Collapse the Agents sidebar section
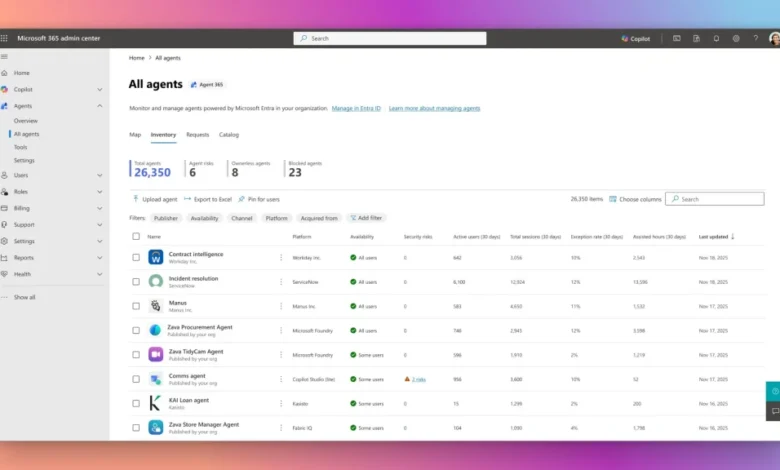The width and height of the screenshot is (780, 470). pyautogui.click(x=99, y=105)
